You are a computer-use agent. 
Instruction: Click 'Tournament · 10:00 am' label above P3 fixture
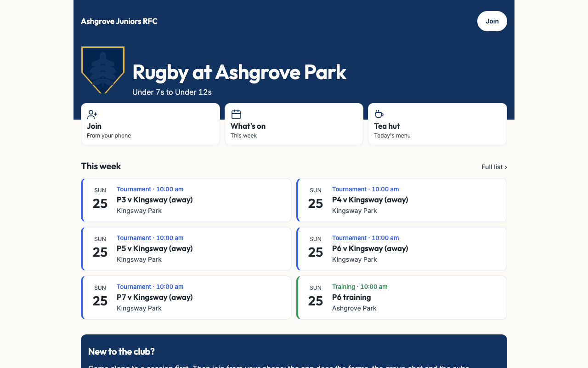pyautogui.click(x=150, y=189)
